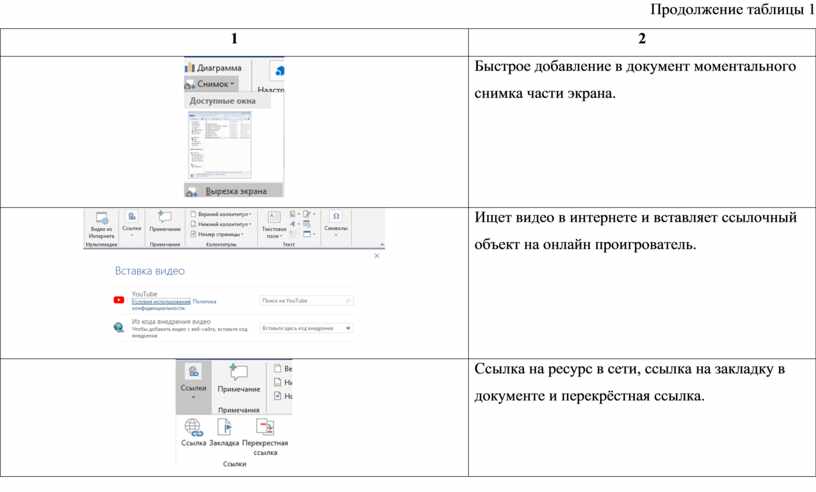Click the arrow at the embed code field
The width and height of the screenshot is (816, 492).
click(348, 328)
